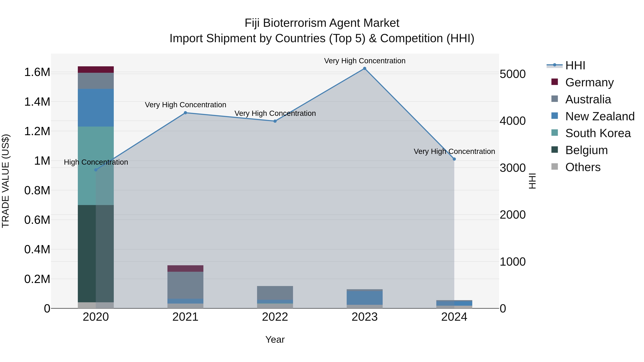Select the Germany segment atop 2020 bar
This screenshot has width=644, height=362.
96,70
